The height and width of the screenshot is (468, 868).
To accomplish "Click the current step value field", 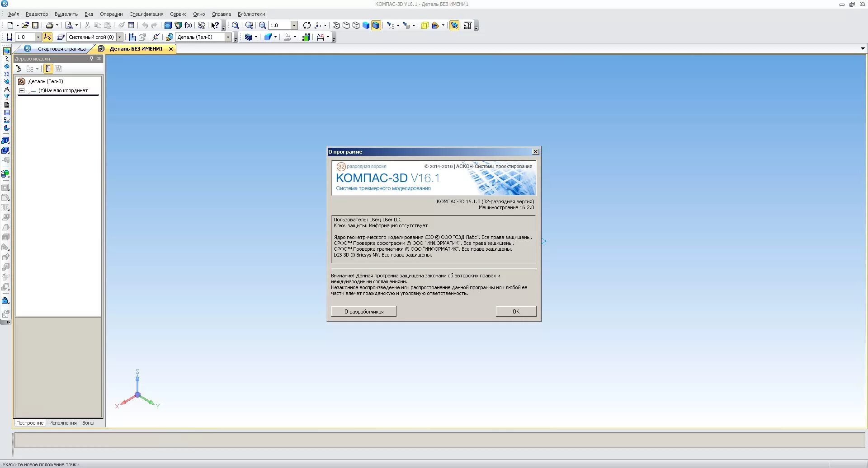I will pyautogui.click(x=25, y=37).
